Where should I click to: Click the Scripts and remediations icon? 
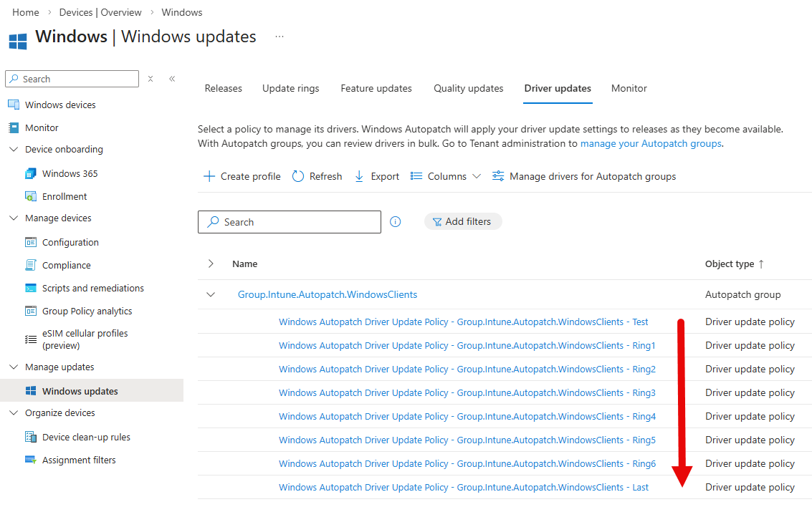[x=31, y=288]
